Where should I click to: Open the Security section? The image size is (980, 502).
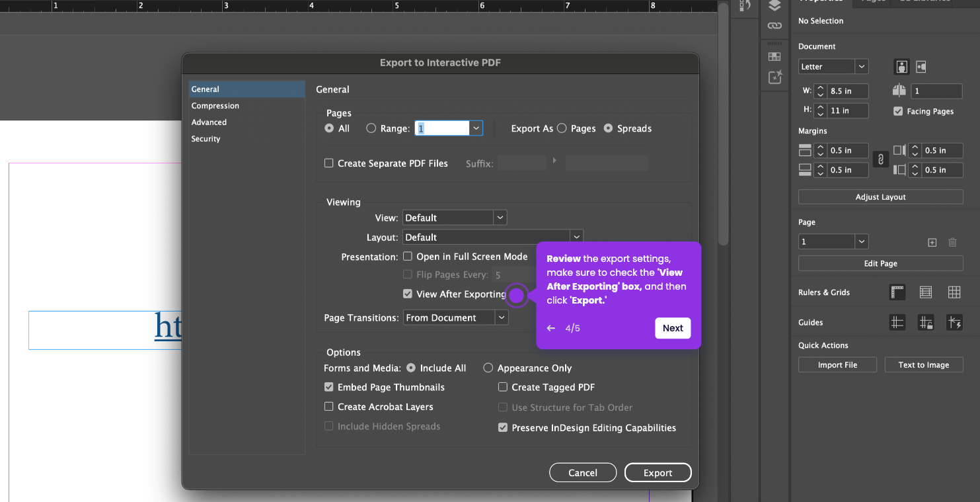point(246,139)
